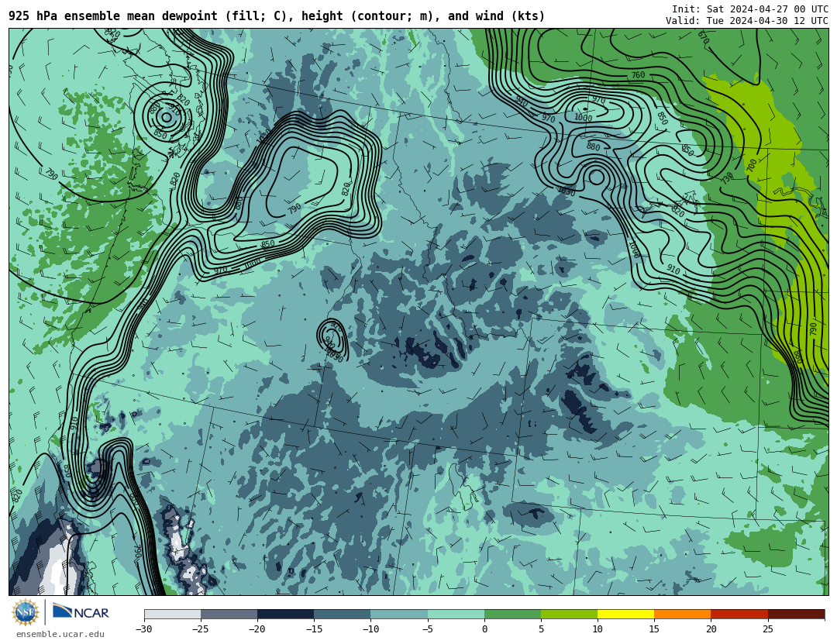Click the '670' contour label at top right
Screen dimensions: 837x644
click(x=703, y=37)
